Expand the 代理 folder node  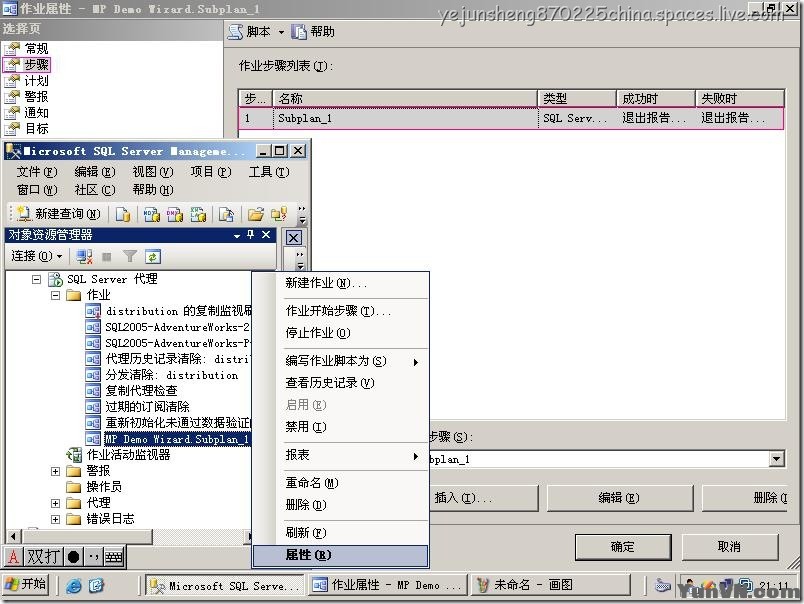point(55,504)
